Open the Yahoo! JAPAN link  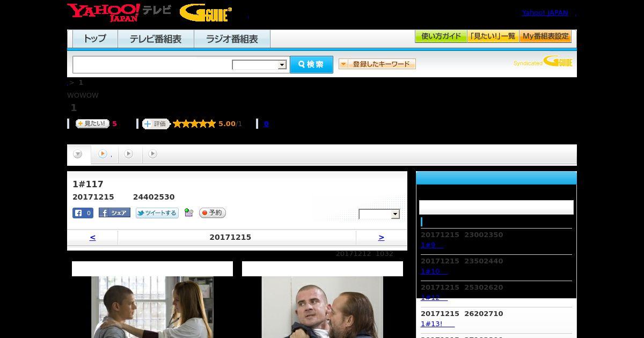tap(545, 13)
